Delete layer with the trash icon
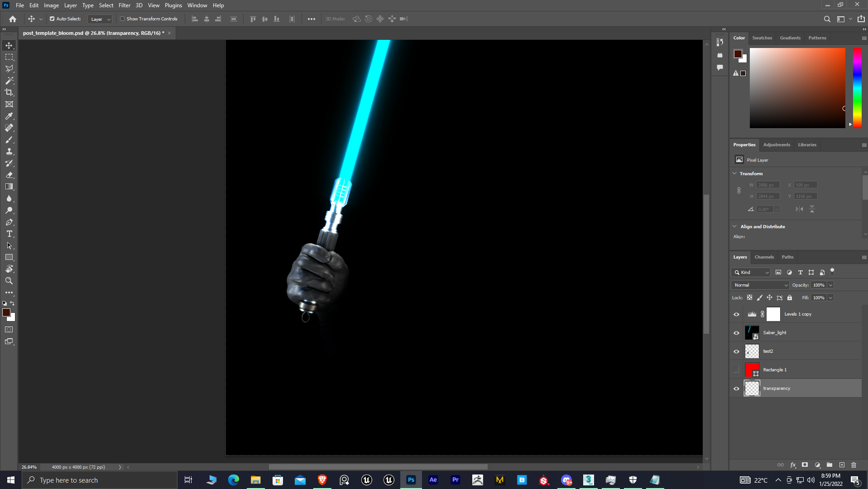868x489 pixels. tap(854, 465)
